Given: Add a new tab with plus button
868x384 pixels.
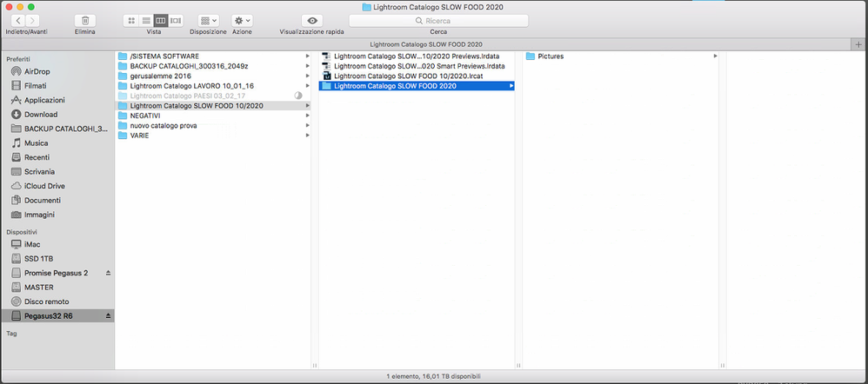Looking at the screenshot, I should tap(859, 44).
